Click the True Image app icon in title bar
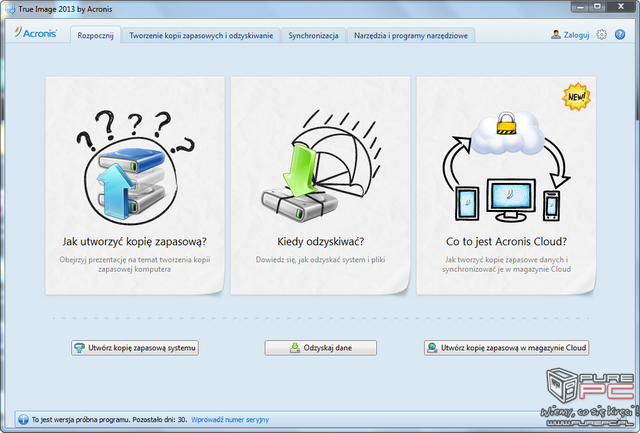This screenshot has width=640, height=433. [x=10, y=9]
